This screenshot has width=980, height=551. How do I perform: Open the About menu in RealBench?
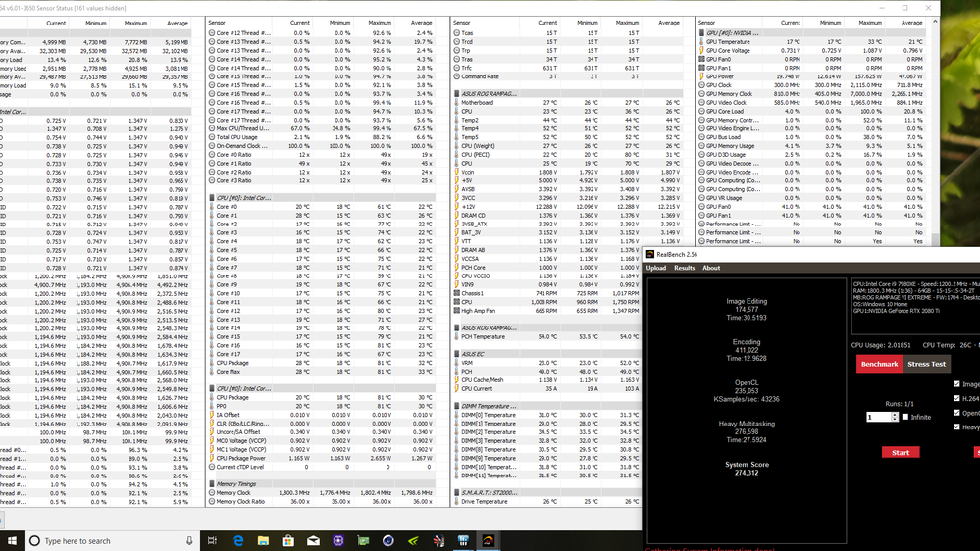(x=711, y=268)
